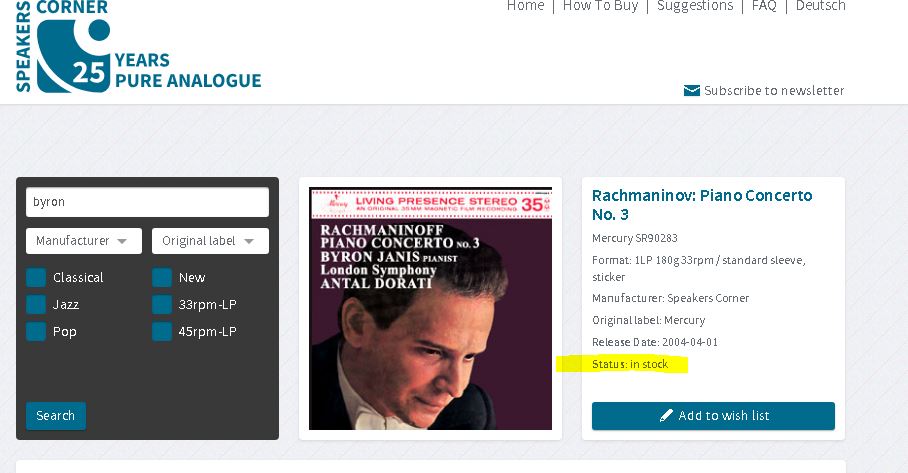Click the Speakers Corner logo
The height and width of the screenshot is (473, 908).
coord(138,46)
